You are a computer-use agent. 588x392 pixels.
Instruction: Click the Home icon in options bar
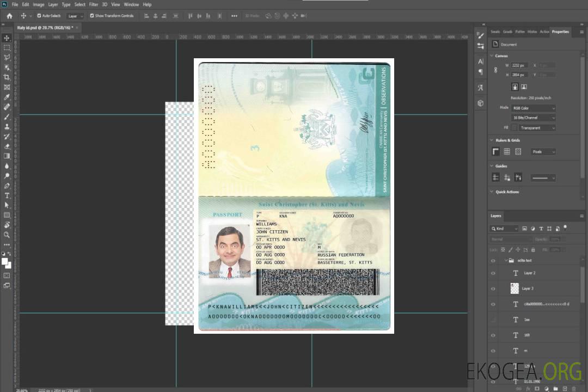pos(9,16)
